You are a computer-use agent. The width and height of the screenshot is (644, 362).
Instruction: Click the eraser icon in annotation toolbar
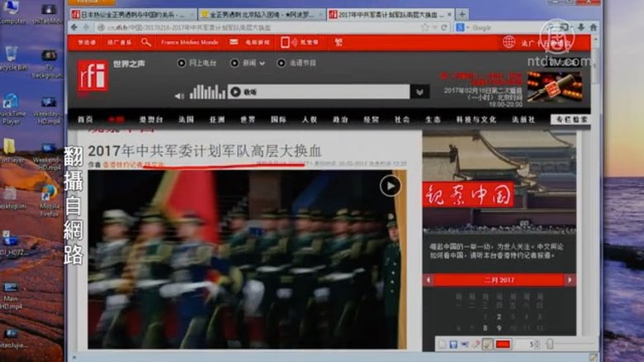476,344
